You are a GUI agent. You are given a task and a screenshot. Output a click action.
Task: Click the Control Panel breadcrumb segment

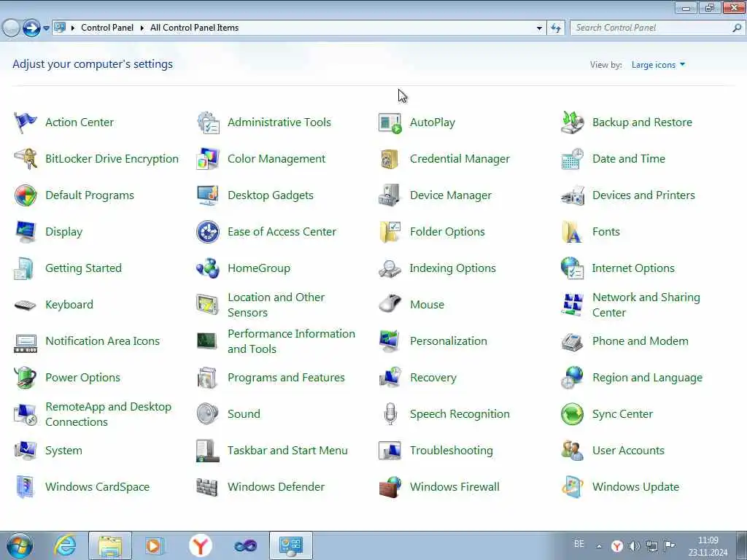[107, 28]
